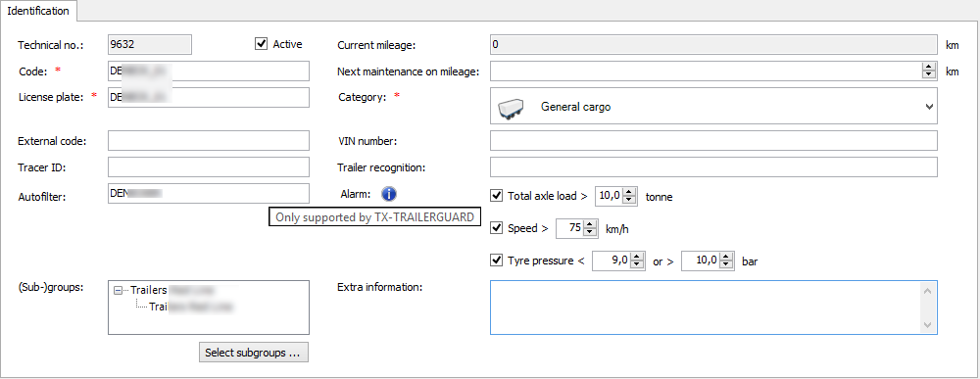Select the child trailer subgroup item
980x379 pixels.
tap(191, 307)
